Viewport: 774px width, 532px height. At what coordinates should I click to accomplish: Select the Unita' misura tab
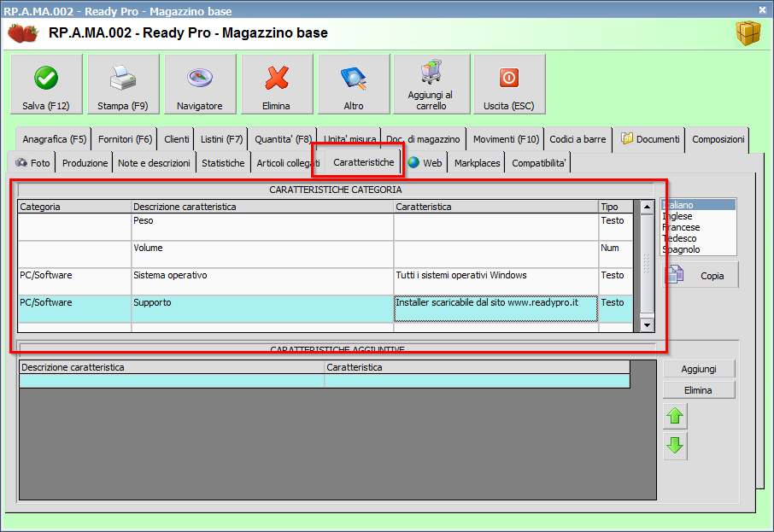pyautogui.click(x=349, y=137)
